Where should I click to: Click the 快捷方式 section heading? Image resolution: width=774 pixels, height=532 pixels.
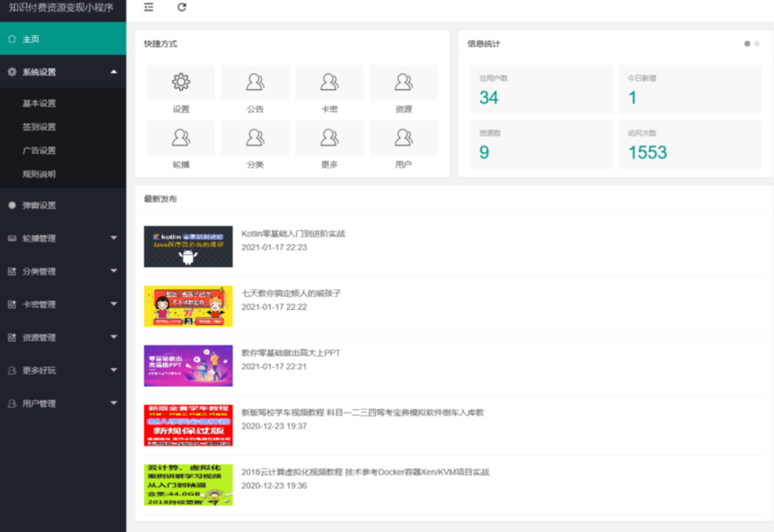(160, 45)
